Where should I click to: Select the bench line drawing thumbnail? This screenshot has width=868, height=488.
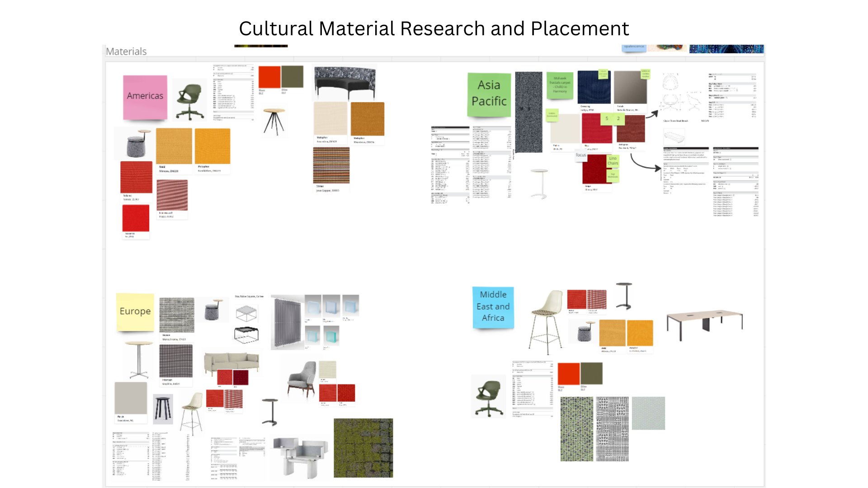(x=674, y=136)
